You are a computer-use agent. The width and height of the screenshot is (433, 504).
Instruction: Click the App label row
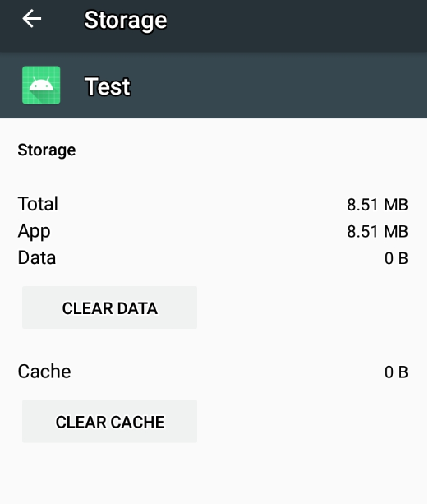click(214, 231)
